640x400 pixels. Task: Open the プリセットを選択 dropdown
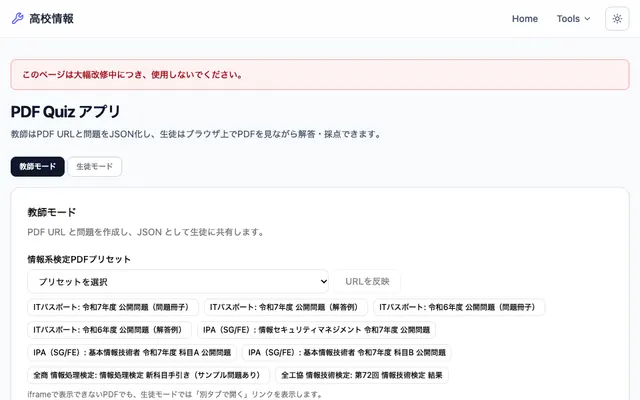178,281
